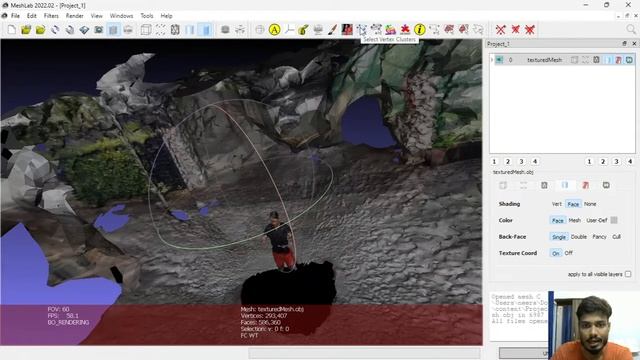This screenshot has width=640, height=360.
Task: Toggle points rendering in main toolbar
Action: (x=161, y=29)
